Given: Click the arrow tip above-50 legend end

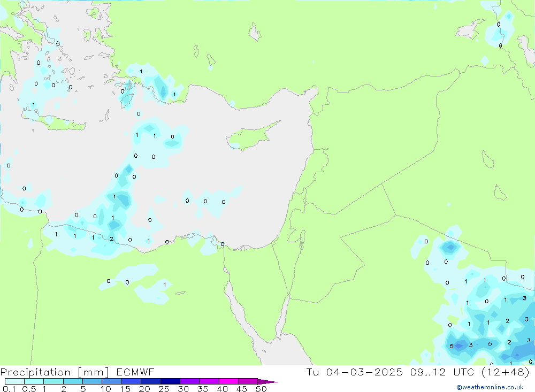Looking at the screenshot, I should (x=268, y=382).
